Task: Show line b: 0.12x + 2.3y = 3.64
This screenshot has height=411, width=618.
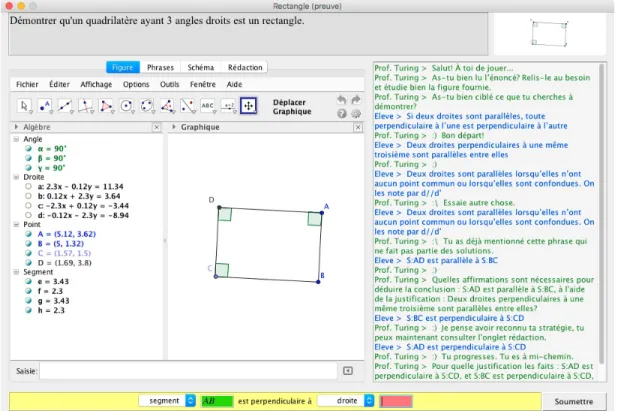Action: [x=28, y=196]
